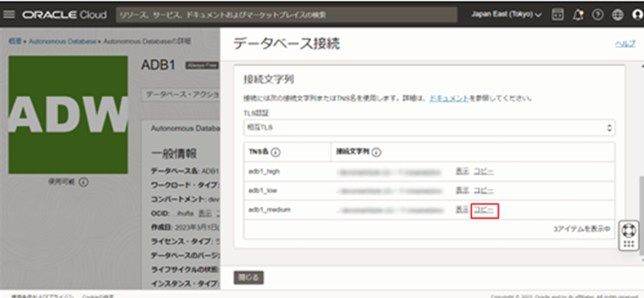
Task: Open the ドキュメント link
Action: point(449,99)
